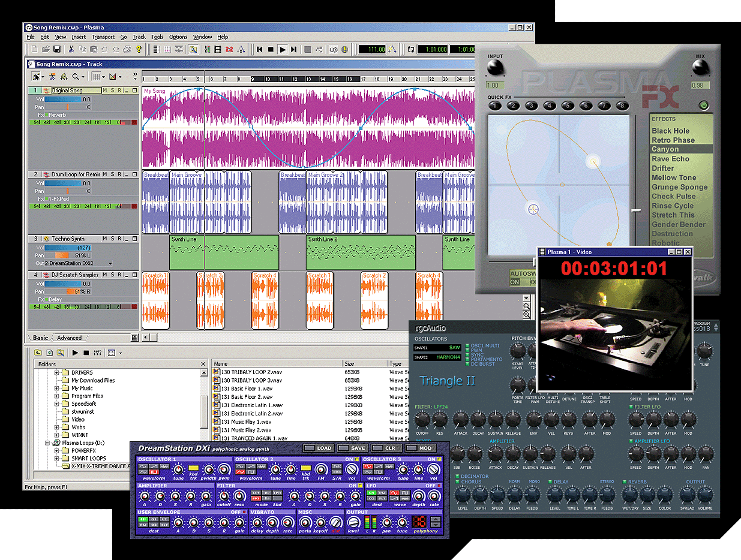Open the Tools menu

157,37
